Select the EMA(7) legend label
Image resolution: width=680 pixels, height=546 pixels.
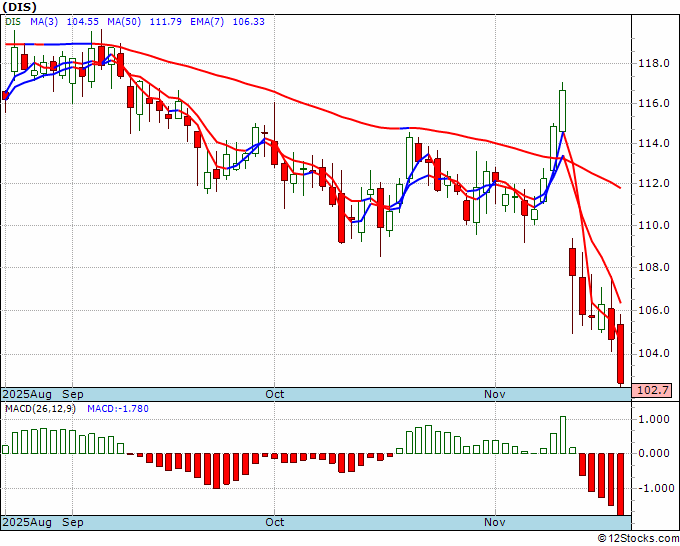(x=207, y=22)
